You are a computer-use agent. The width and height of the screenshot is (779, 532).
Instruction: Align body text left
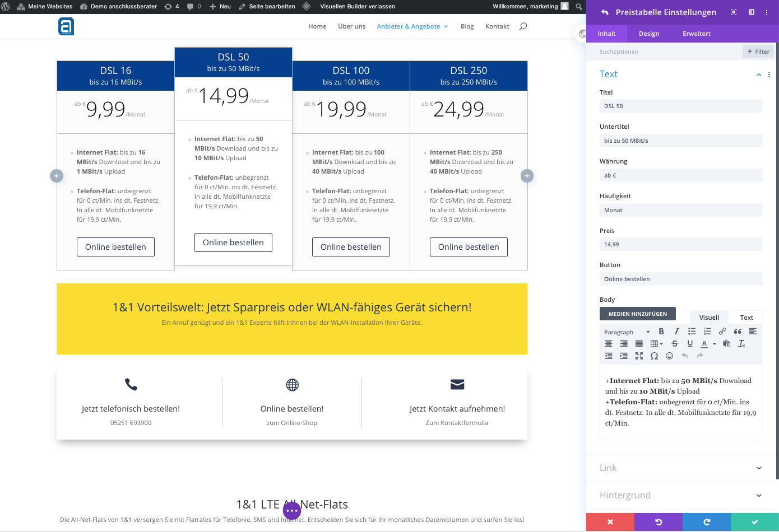click(753, 332)
